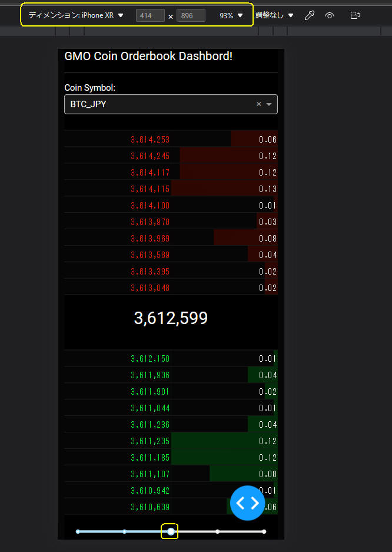Click bid price 3,611,235

pos(150,441)
